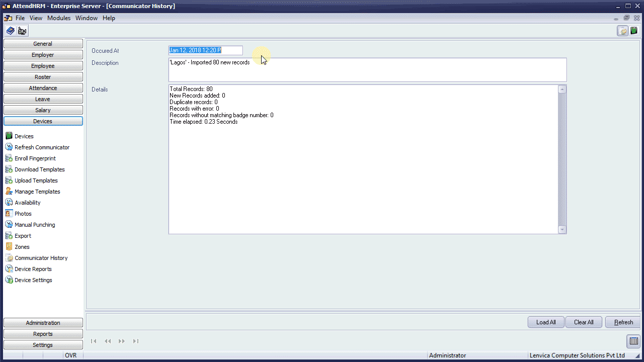The width and height of the screenshot is (644, 362).
Task: Click the book toolbar icon
Action: pos(10,31)
